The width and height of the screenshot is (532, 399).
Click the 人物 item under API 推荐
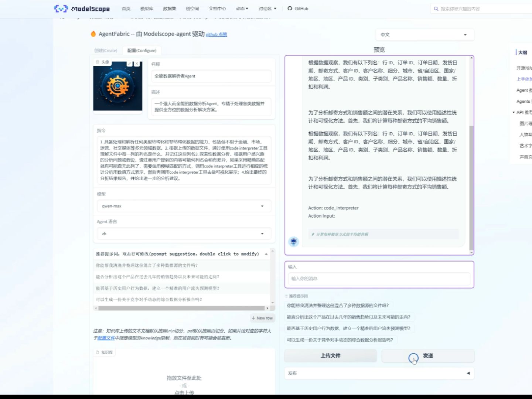coord(526,134)
